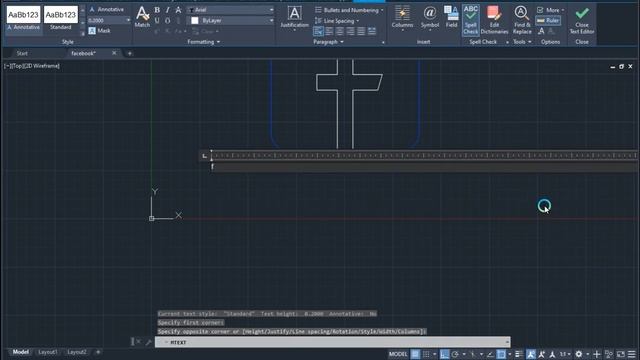Click the Right paragraph alignment icon

350,31
